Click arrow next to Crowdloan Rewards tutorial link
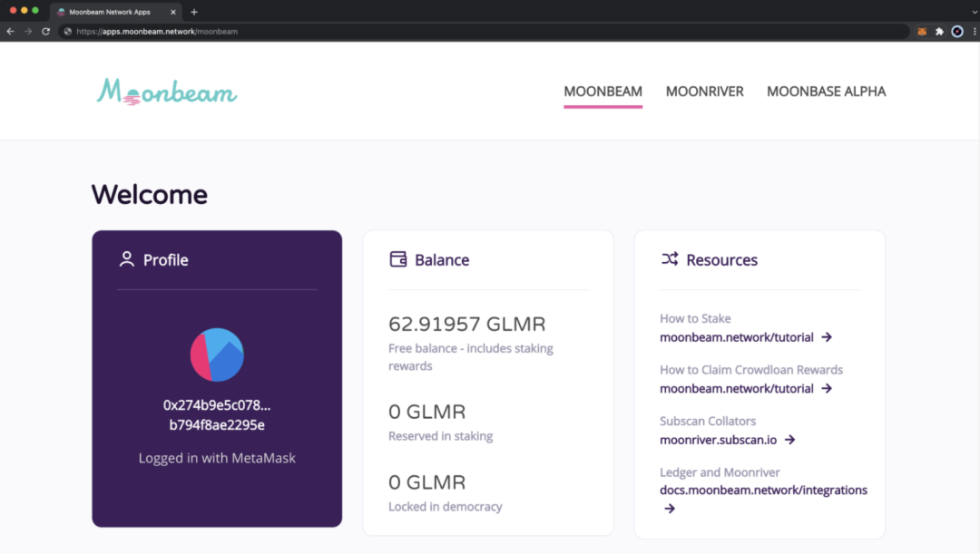 click(827, 388)
